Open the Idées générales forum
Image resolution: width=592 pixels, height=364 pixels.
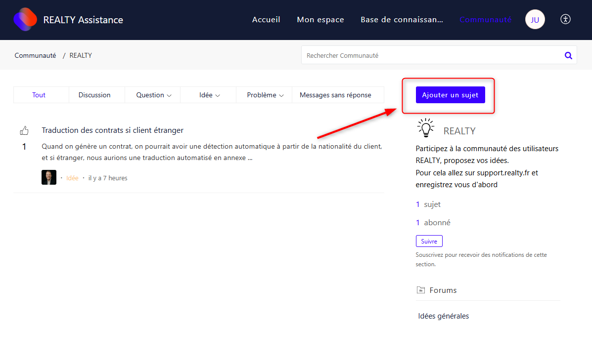[x=443, y=316]
